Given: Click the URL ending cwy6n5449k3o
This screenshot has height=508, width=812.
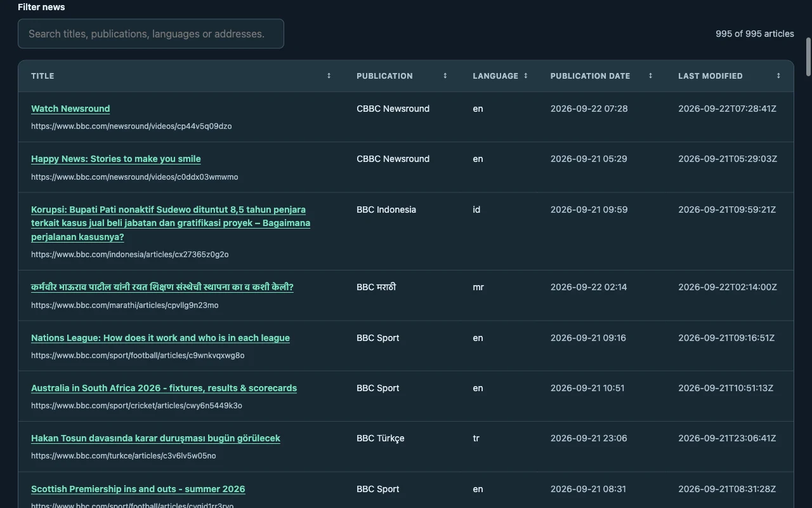Looking at the screenshot, I should [136, 406].
